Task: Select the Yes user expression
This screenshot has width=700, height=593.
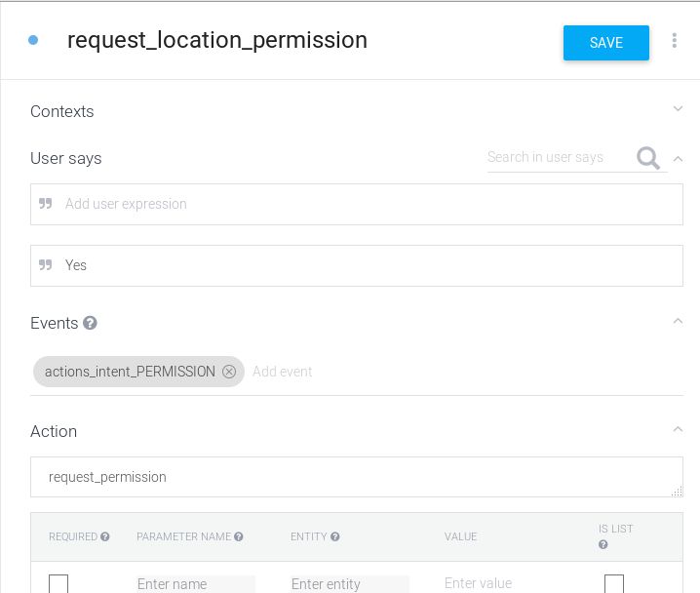Action: [x=356, y=265]
